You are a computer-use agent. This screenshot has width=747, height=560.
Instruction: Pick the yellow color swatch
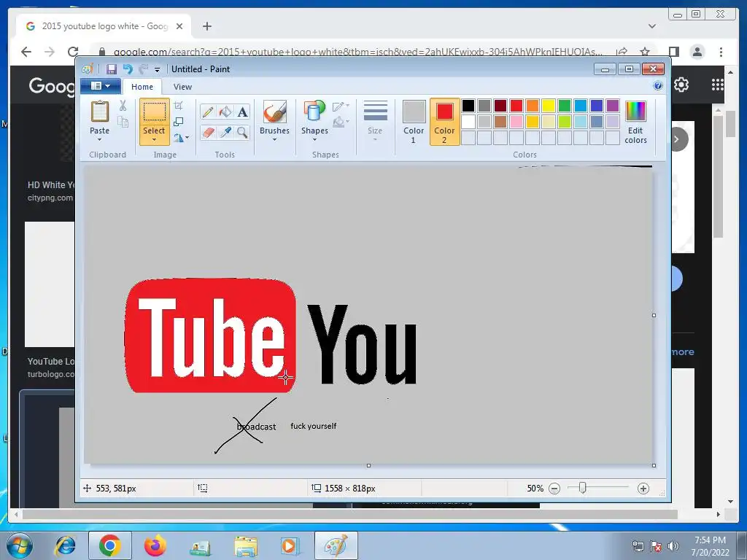coord(549,106)
